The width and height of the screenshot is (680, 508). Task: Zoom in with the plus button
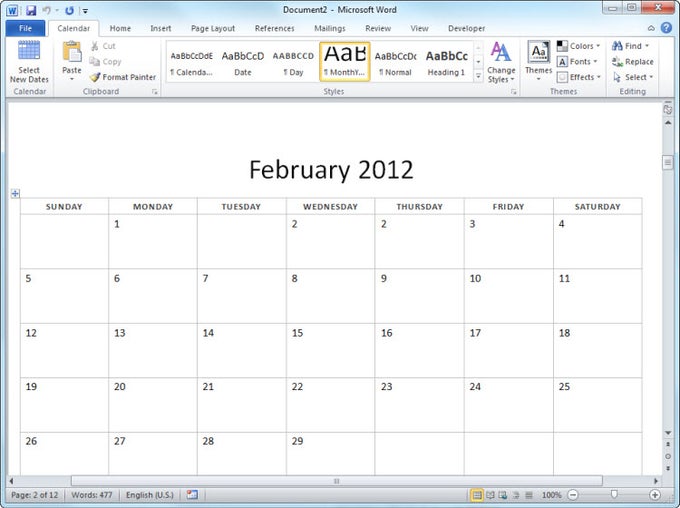point(655,495)
